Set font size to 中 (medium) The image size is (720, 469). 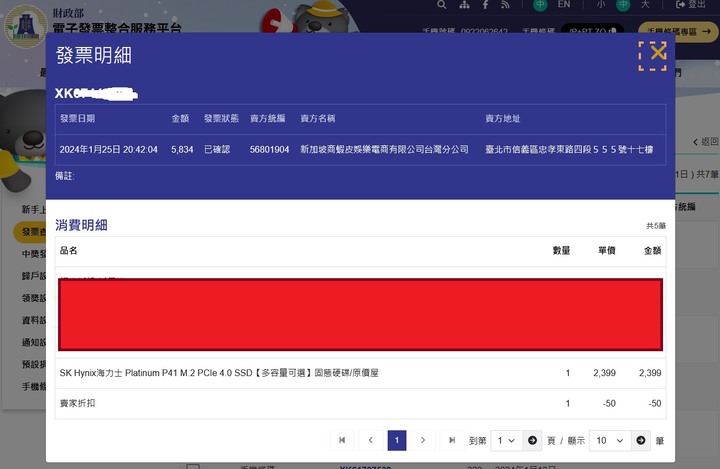pyautogui.click(x=623, y=5)
